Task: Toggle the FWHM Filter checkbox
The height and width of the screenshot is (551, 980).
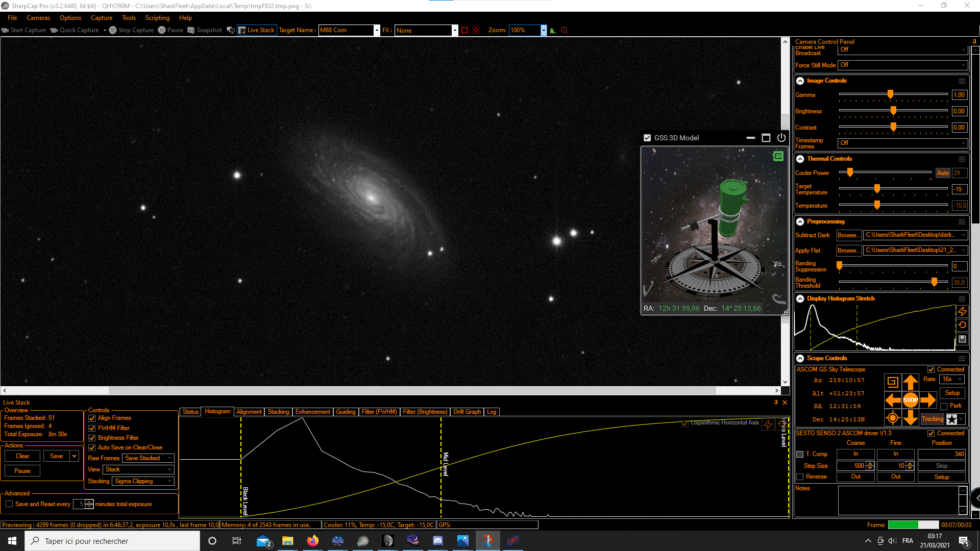Action: 92,428
